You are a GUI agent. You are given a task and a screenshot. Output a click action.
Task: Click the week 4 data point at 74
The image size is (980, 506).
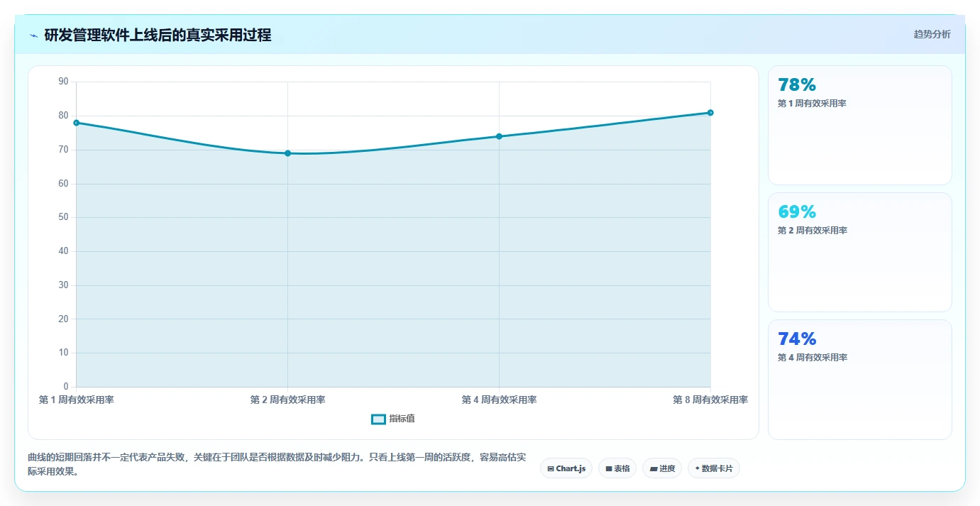click(x=499, y=136)
